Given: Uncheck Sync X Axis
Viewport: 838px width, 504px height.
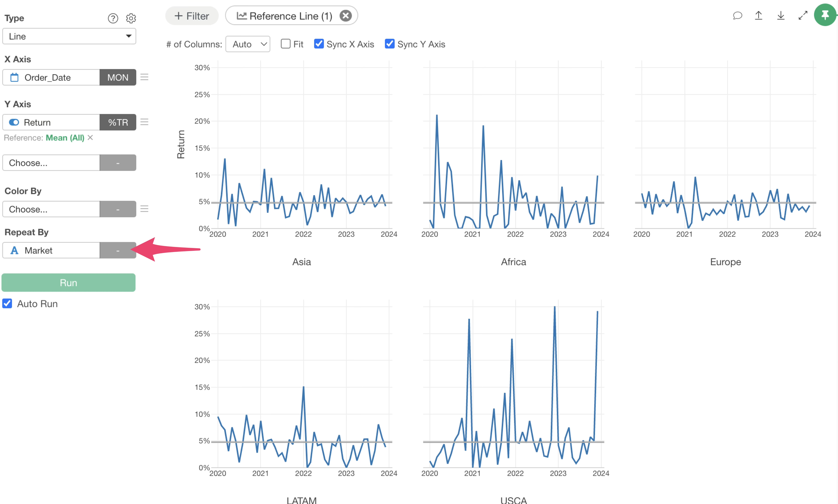Looking at the screenshot, I should 319,44.
